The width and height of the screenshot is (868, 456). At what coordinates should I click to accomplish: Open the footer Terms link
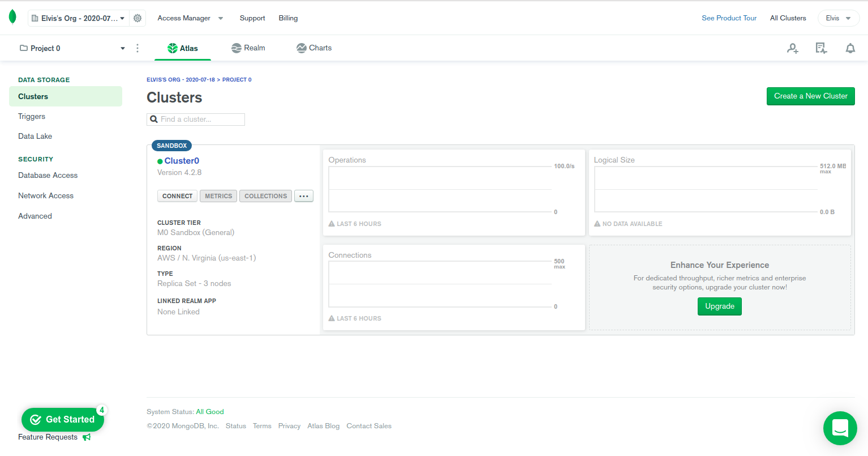[x=262, y=426]
